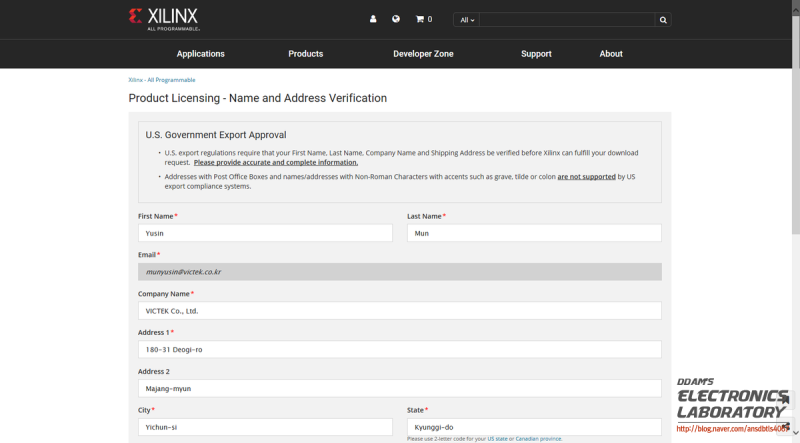Open the Support menu
The image size is (800, 443).
(x=536, y=54)
